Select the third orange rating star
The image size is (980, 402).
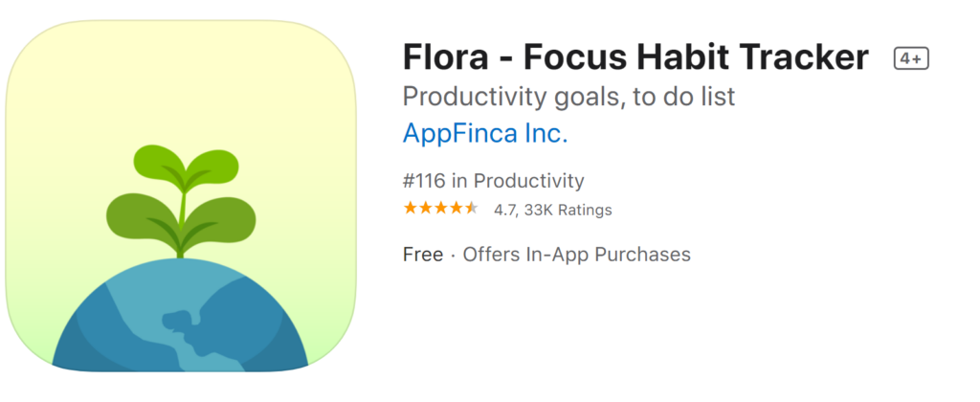coord(441,209)
